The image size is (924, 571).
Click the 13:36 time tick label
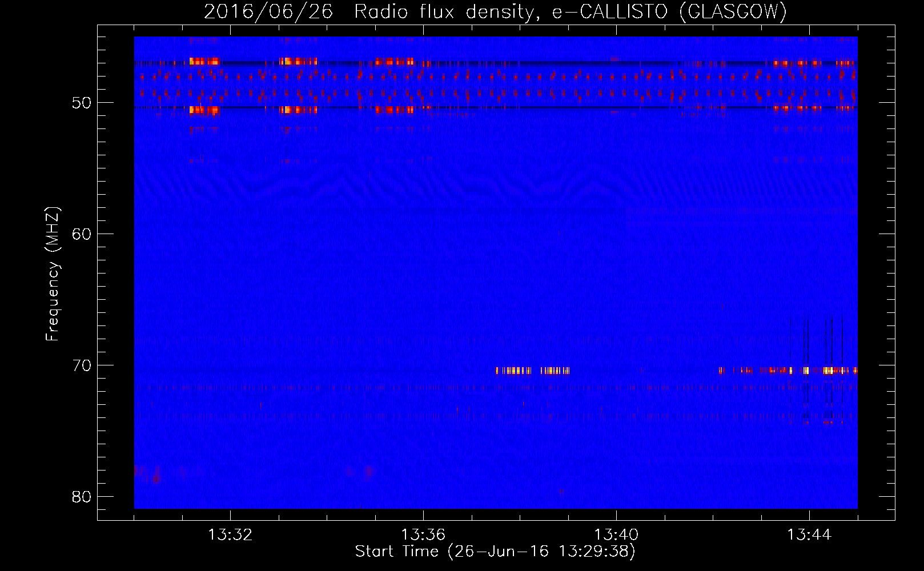tap(423, 535)
